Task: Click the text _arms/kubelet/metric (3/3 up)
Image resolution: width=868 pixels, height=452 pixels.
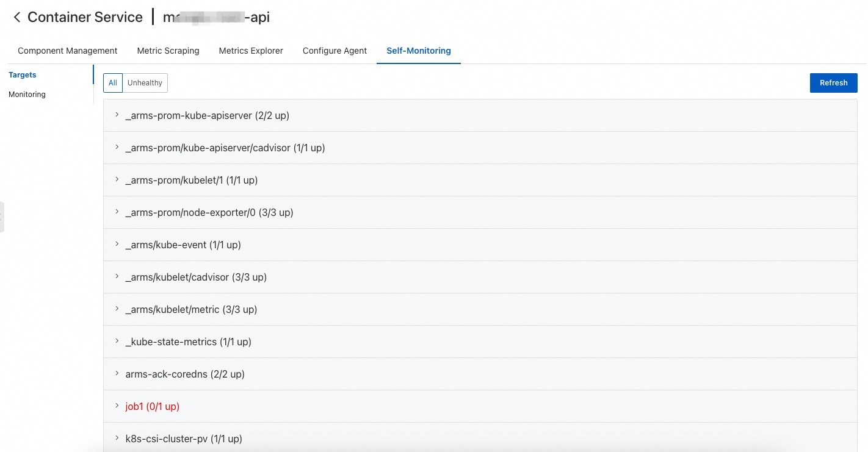Action: click(x=191, y=309)
